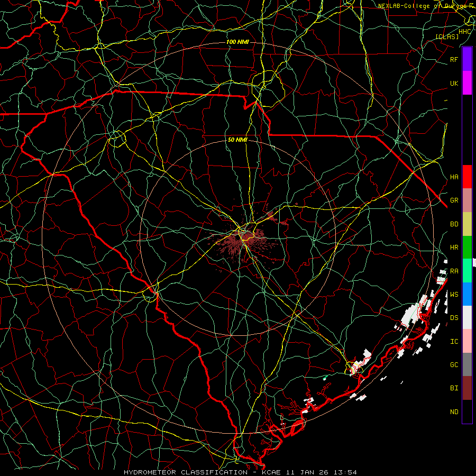Select the "HA" legend label

click(x=454, y=177)
